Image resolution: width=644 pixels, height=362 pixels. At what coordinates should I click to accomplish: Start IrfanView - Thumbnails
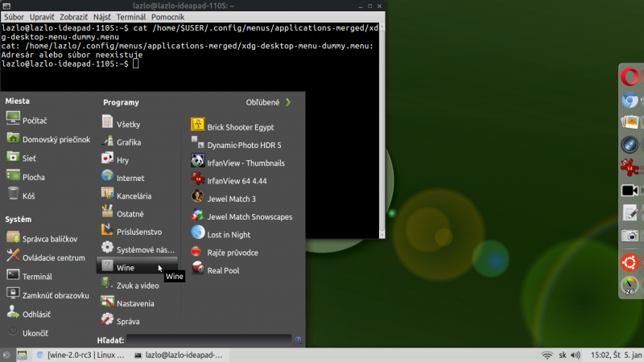point(237,163)
